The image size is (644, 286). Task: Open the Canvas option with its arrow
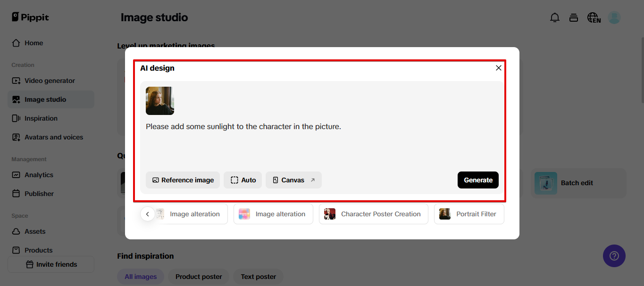tap(293, 180)
